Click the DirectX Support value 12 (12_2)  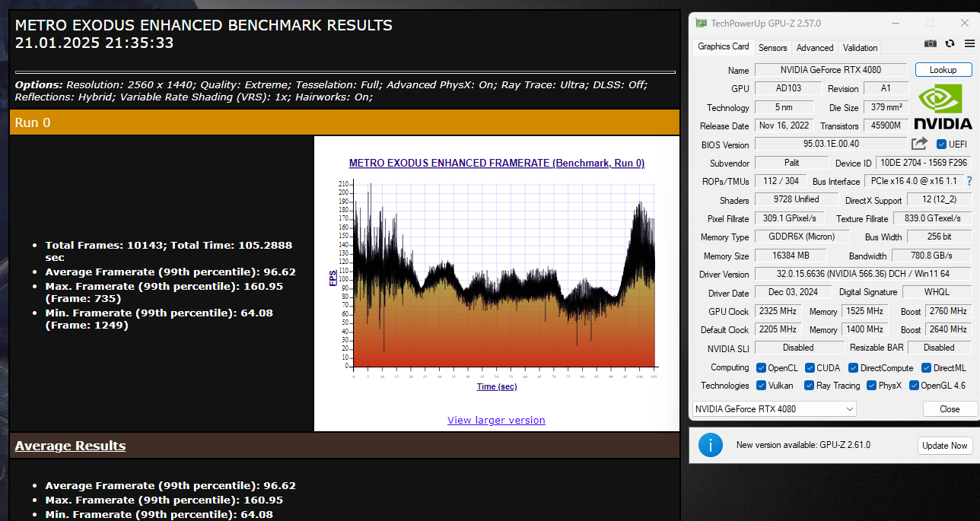938,200
